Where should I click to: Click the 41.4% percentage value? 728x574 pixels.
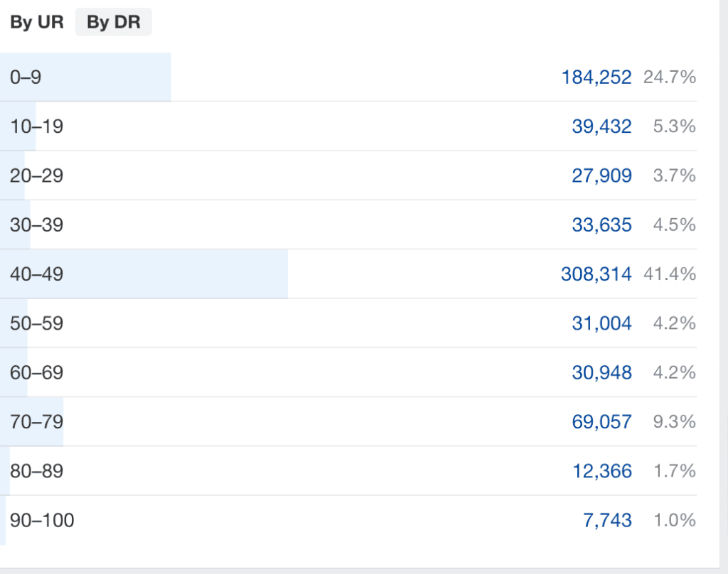(670, 274)
